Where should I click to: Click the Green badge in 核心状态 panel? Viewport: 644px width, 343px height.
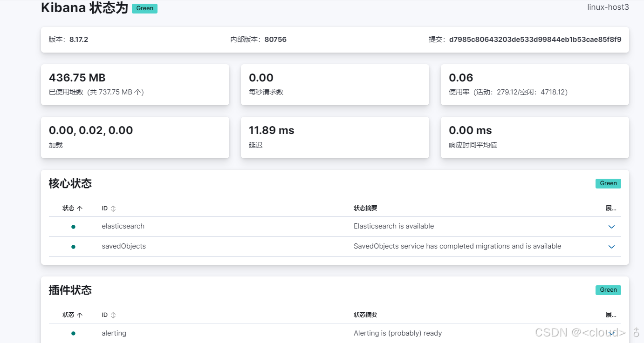point(608,183)
